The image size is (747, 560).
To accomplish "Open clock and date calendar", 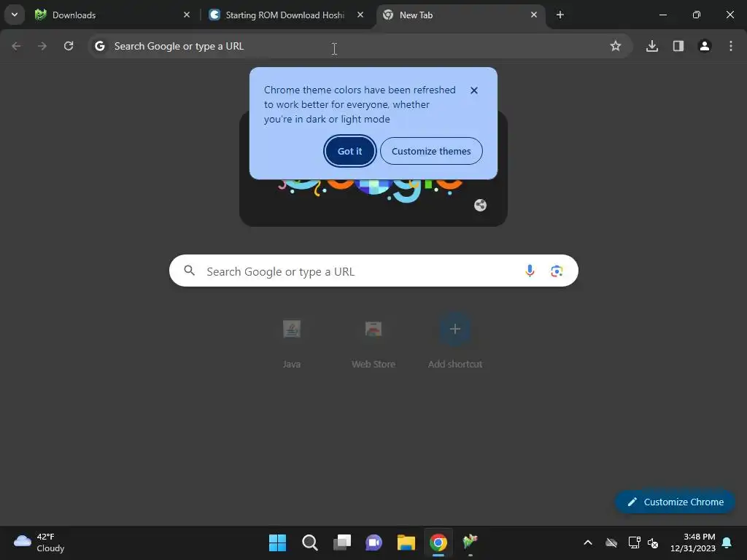I will point(693,542).
